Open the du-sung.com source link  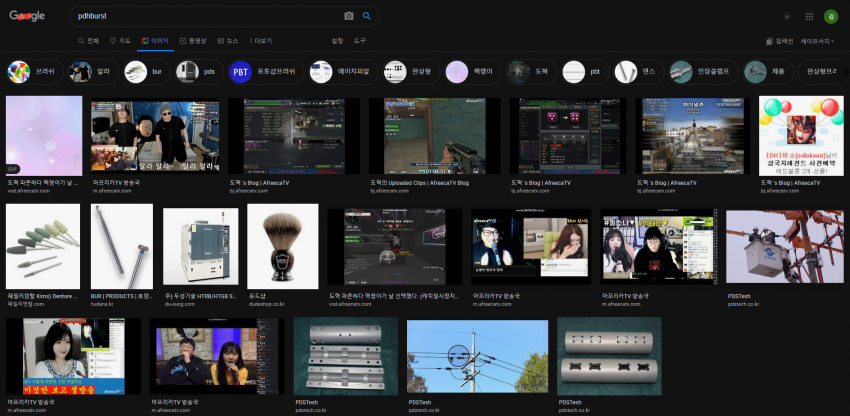177,304
